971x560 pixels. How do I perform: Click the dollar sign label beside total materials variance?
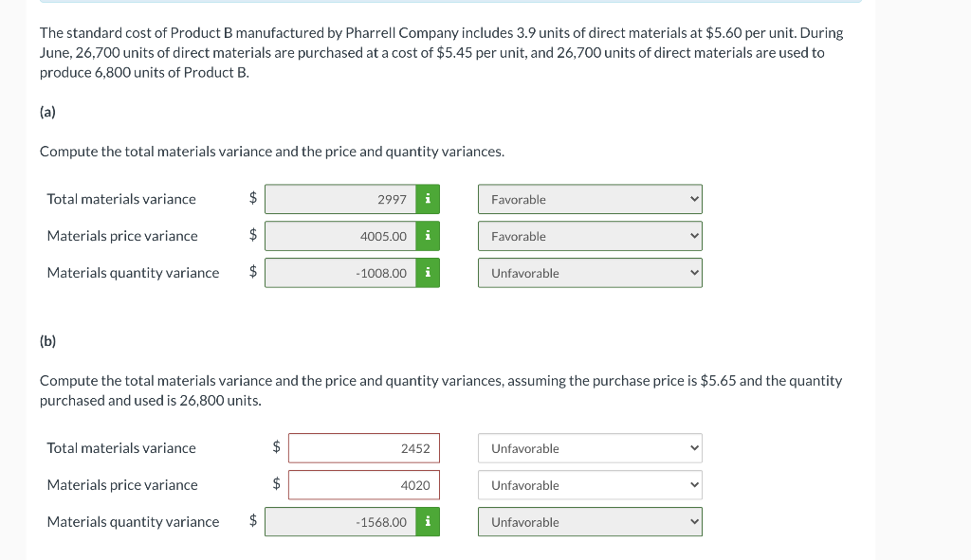click(251, 199)
